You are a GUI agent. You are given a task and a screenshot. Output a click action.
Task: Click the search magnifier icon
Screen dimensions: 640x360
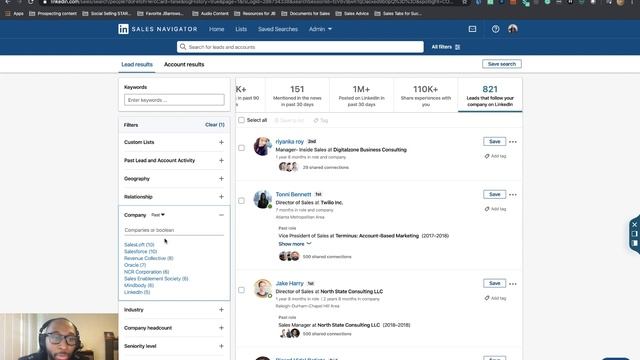point(183,47)
